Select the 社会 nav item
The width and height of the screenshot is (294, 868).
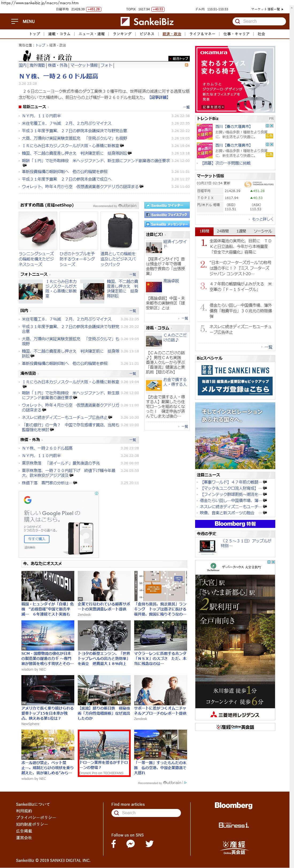pos(261,34)
